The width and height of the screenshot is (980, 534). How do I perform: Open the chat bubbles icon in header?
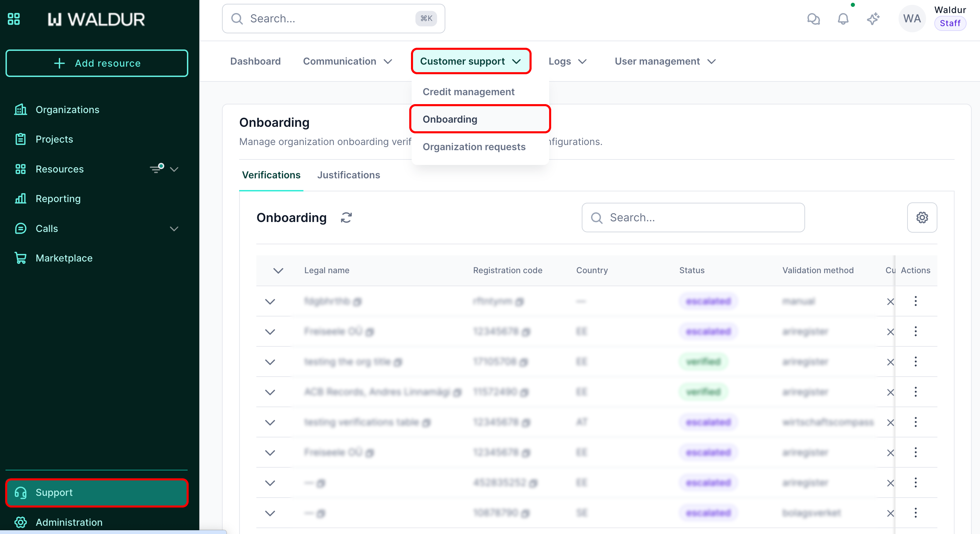[813, 19]
